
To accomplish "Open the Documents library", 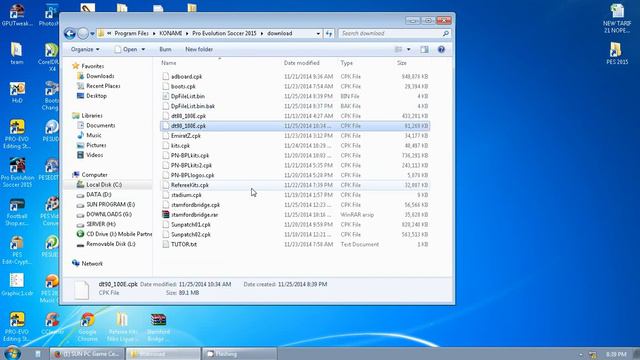I will pyautogui.click(x=100, y=125).
